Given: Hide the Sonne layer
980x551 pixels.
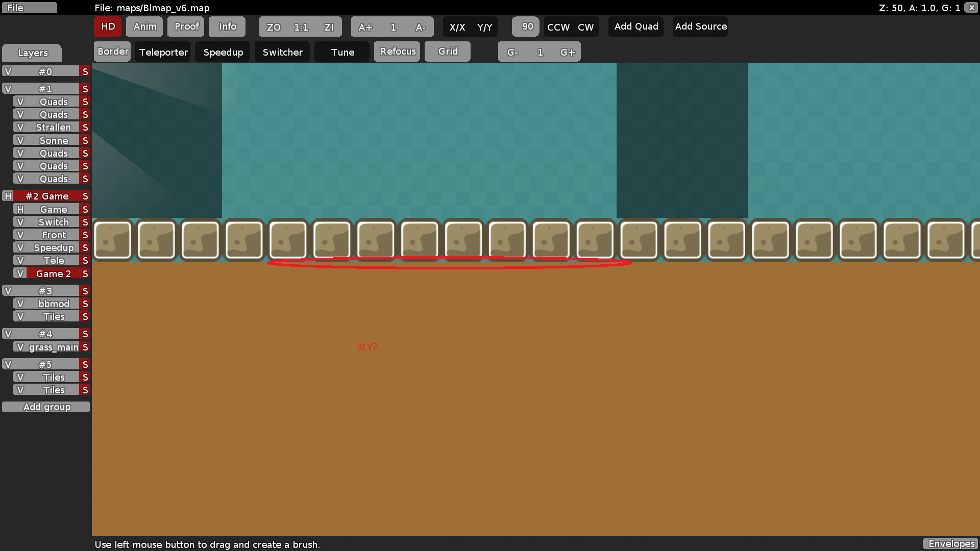Looking at the screenshot, I should tap(20, 140).
